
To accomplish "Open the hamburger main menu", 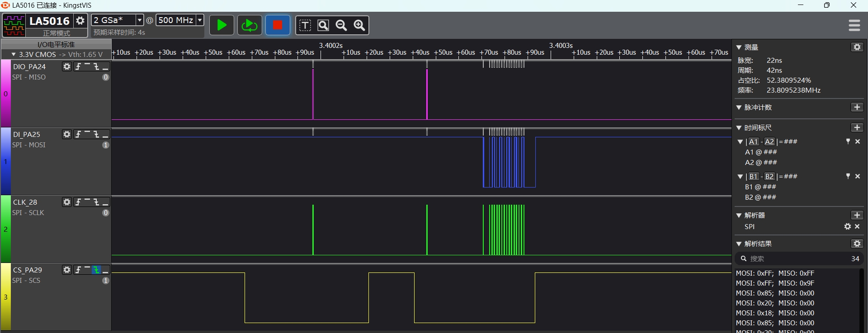I will click(854, 25).
